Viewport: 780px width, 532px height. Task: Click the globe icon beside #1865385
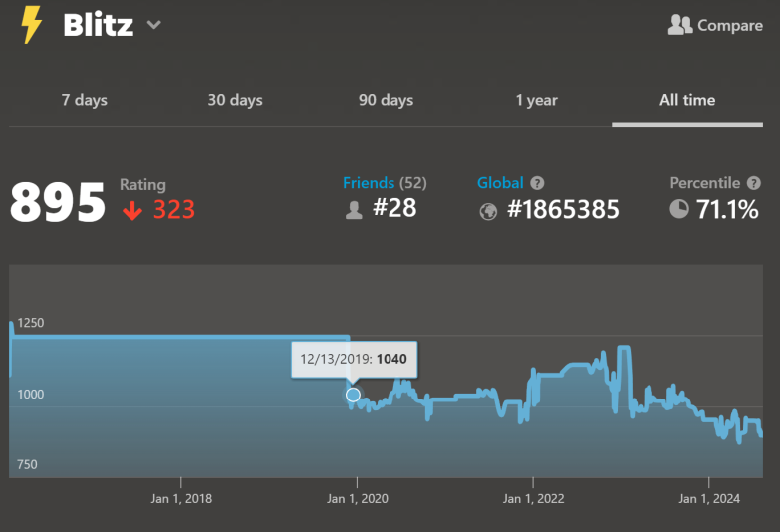pos(488,212)
